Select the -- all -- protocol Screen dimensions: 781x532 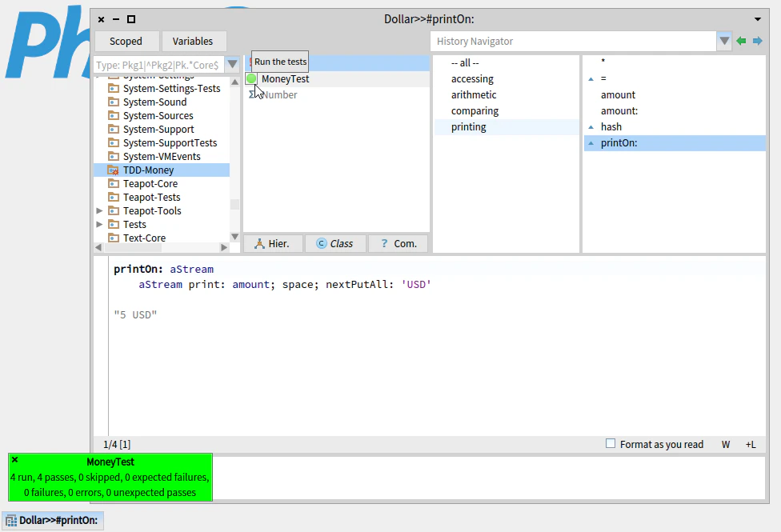pos(465,62)
